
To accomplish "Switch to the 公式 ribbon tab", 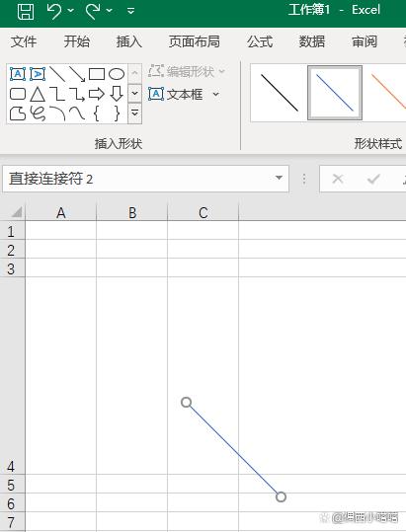I will [x=260, y=41].
